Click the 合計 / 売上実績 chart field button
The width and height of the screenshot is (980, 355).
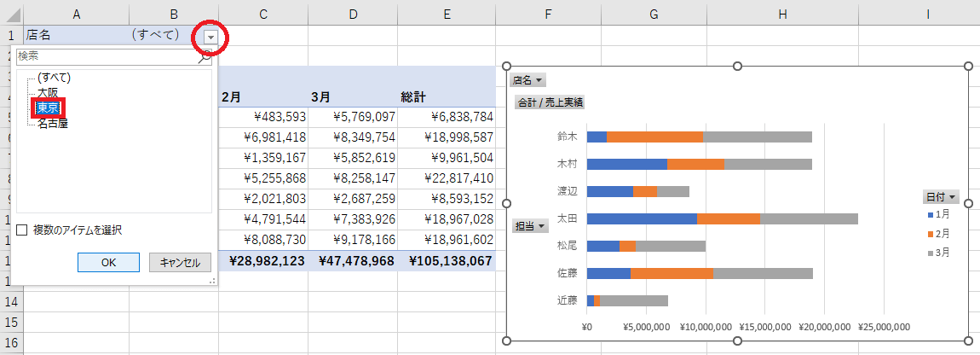click(x=551, y=102)
